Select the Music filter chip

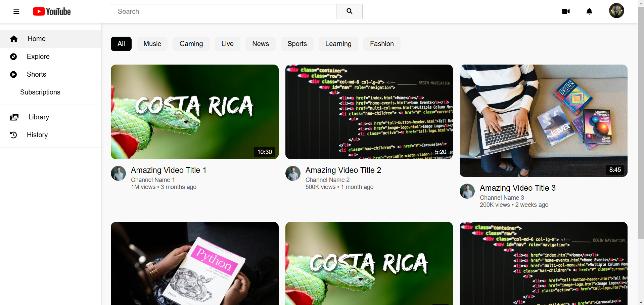pos(152,44)
